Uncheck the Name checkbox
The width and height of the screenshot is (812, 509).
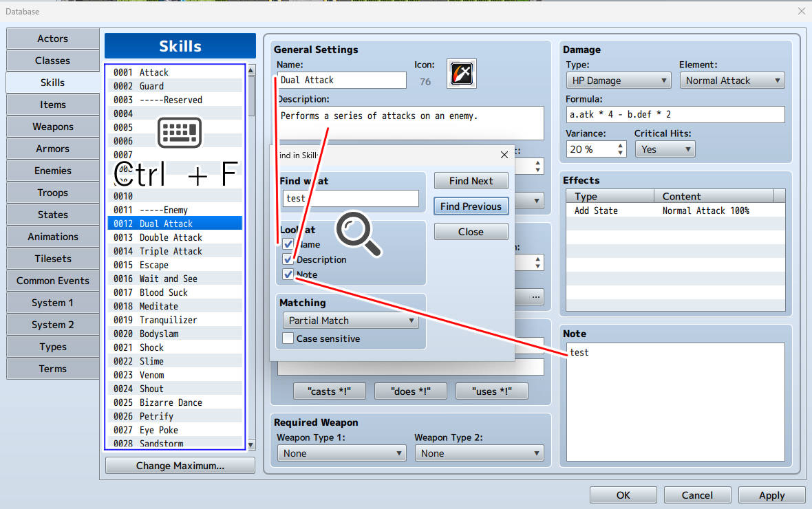tap(288, 244)
